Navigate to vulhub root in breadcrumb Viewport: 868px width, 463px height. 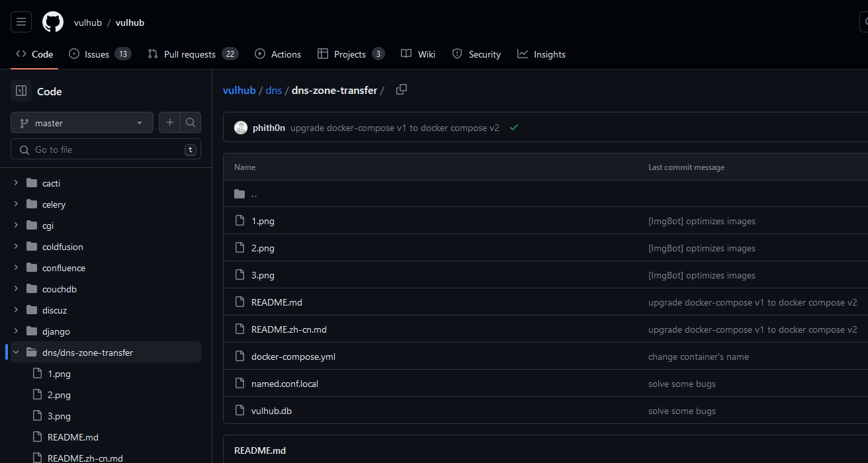[239, 90]
